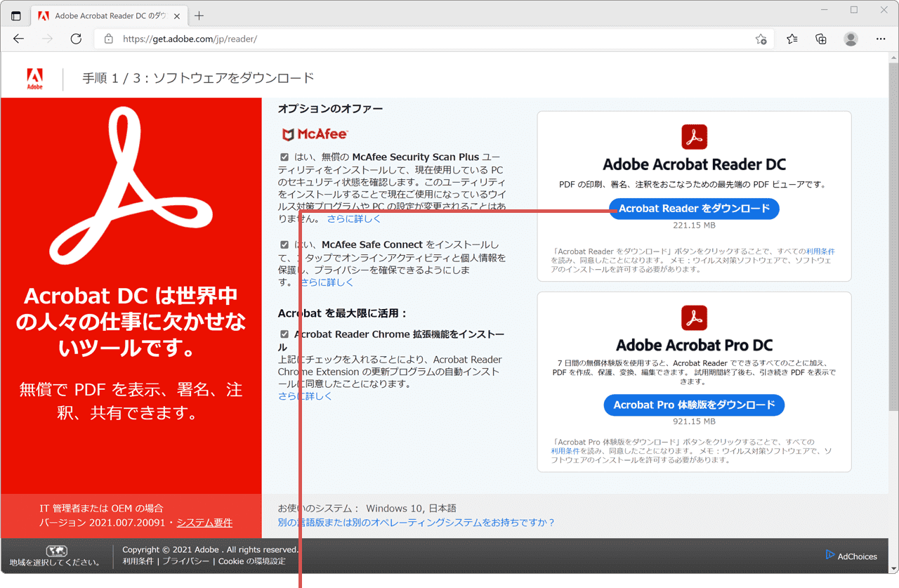Viewport: 899px width, 588px height.
Task: Add this page to favorites star icon
Action: pos(761,39)
